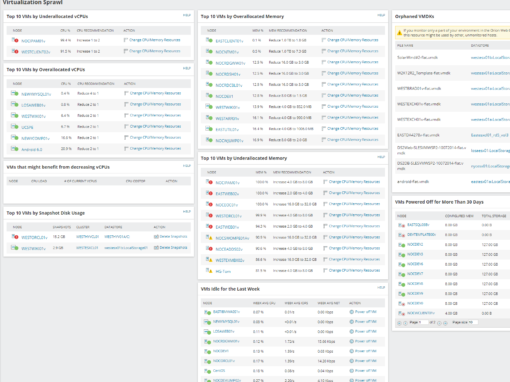Go to last page in Powered Off VMs
510x382 pixels.
pyautogui.click(x=445, y=323)
